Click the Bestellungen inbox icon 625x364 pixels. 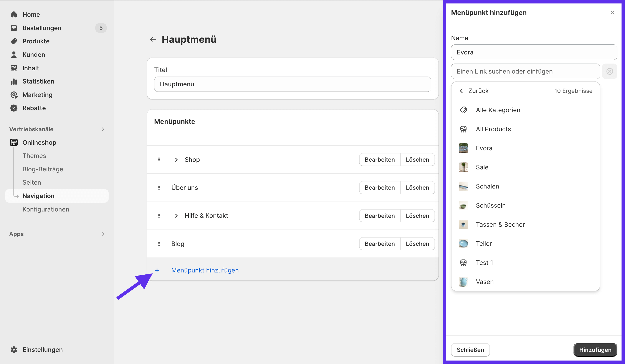click(14, 28)
